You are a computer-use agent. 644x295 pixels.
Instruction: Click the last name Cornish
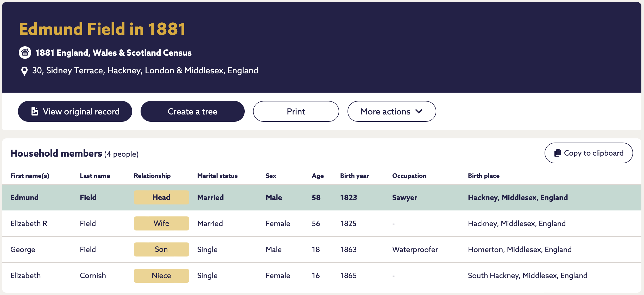(93, 275)
